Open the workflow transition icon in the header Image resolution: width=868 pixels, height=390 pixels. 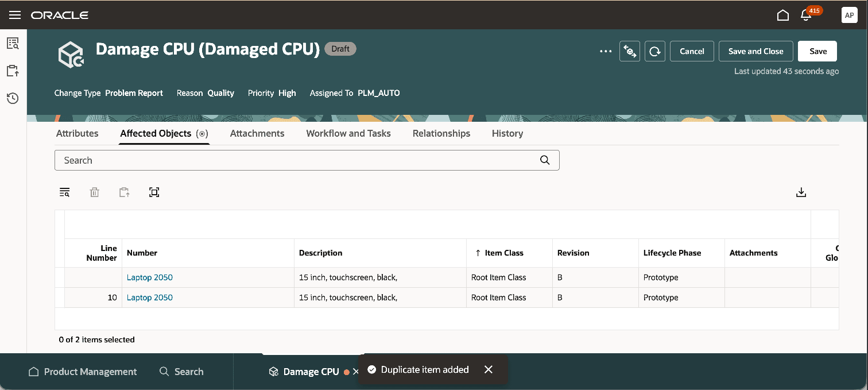[629, 51]
